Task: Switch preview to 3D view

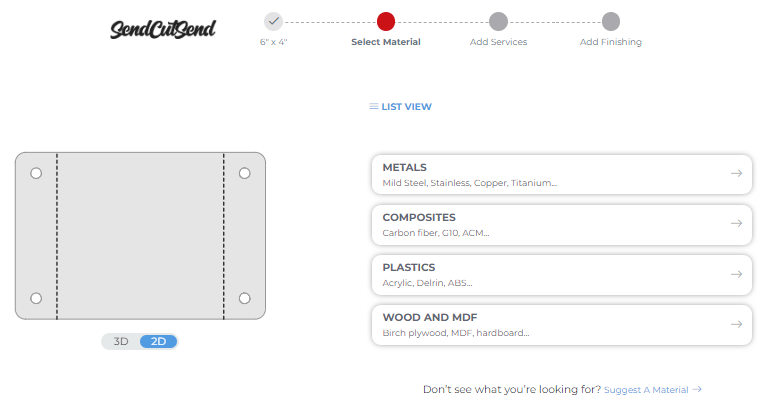Action: [121, 341]
